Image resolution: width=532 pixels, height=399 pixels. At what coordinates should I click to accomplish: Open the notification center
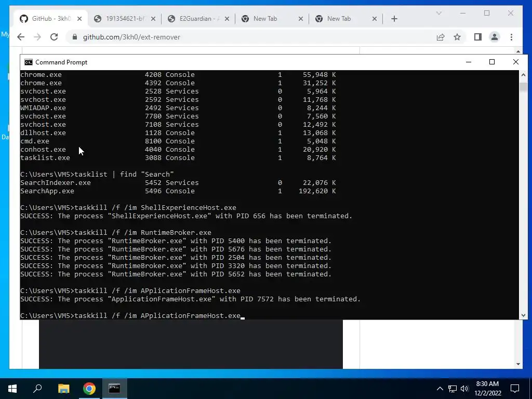(515, 389)
